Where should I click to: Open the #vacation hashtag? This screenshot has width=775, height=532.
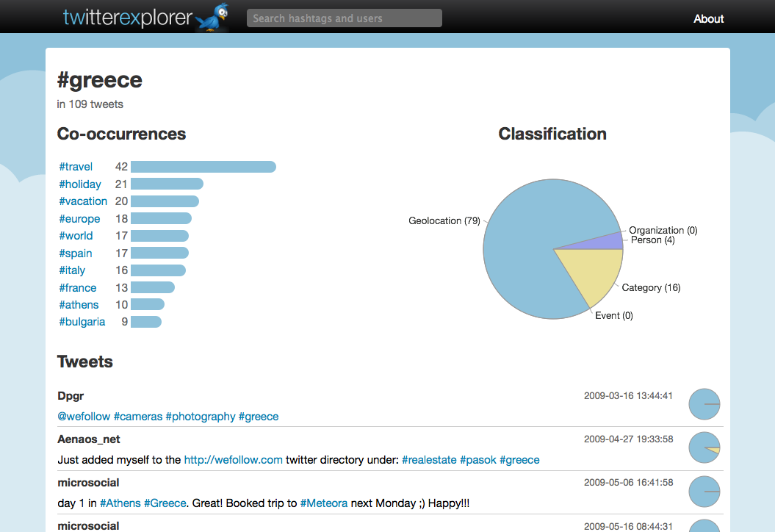(83, 201)
